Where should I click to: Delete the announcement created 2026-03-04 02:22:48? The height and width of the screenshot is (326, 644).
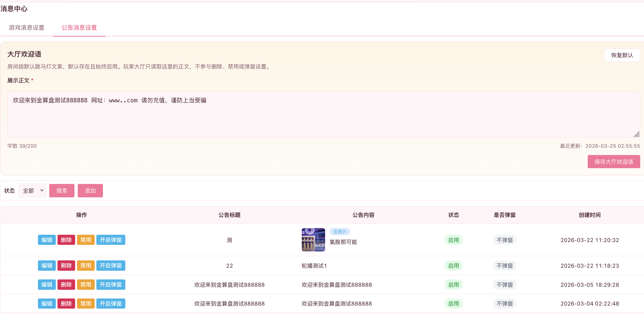tap(66, 303)
